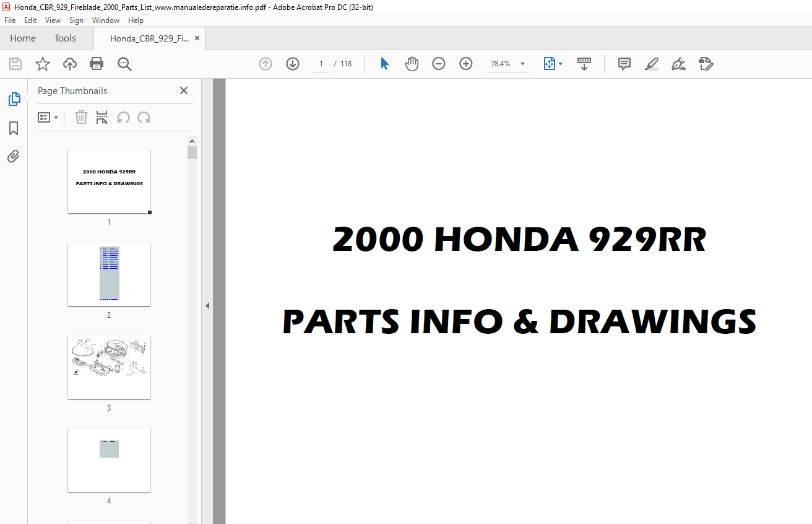Open the Edit menu
The image size is (812, 524).
(30, 20)
